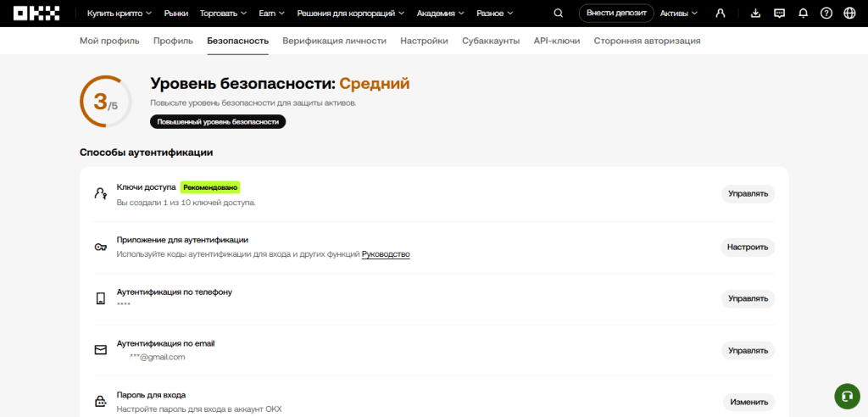This screenshot has height=417, width=868.
Task: Click the phone authentication icon
Action: pos(100,298)
